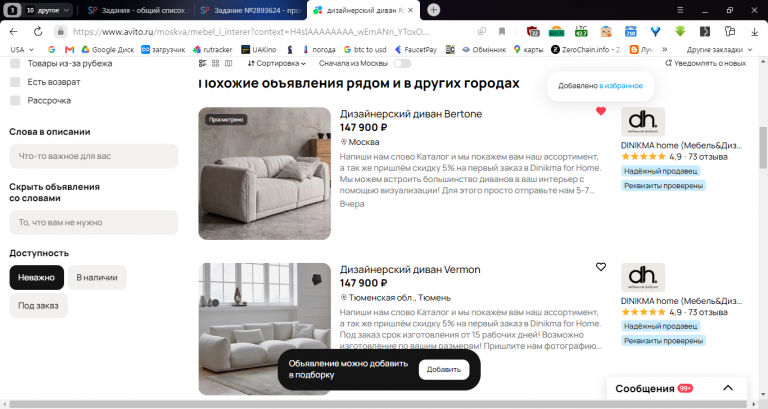Screen dimensions: 768x409
Task: Remove Bertone sofa from favorites heart
Action: click(x=601, y=111)
